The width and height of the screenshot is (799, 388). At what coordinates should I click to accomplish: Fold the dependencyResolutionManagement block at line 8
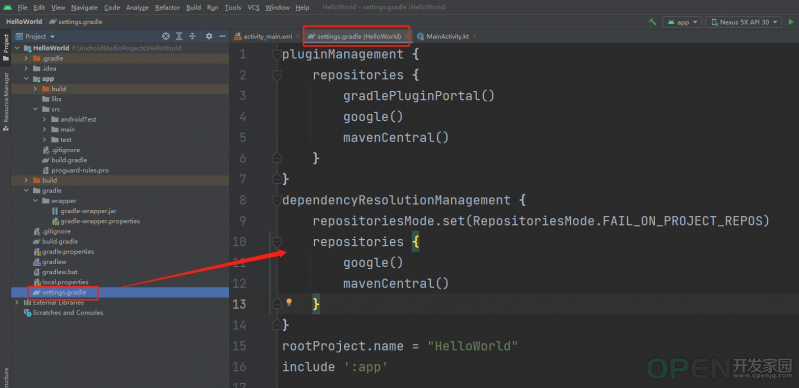[277, 200]
